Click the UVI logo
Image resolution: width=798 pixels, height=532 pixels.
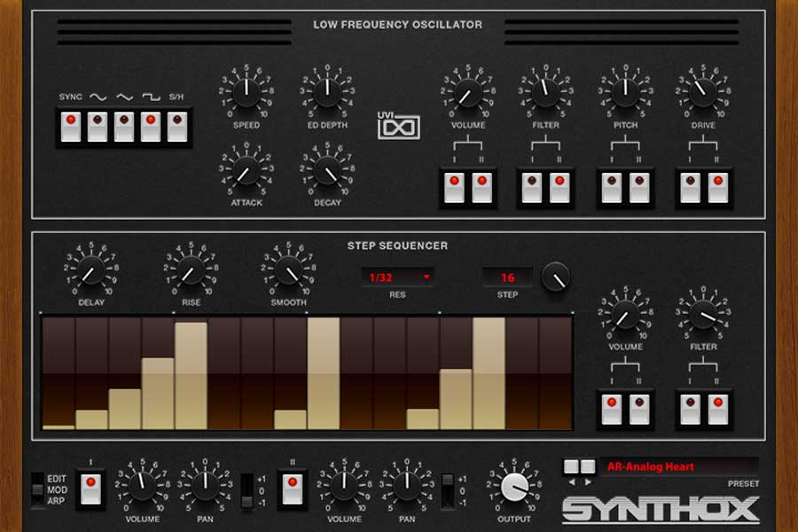tap(398, 125)
